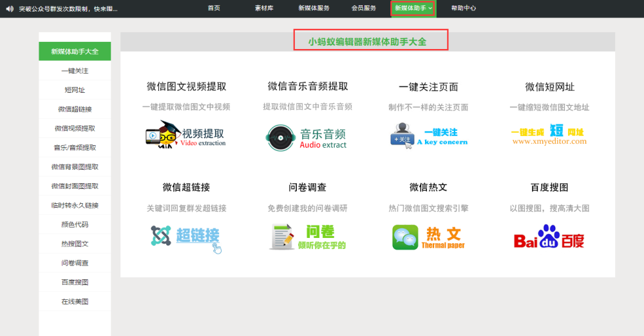The height and width of the screenshot is (336, 644).
Task: Open the 音乐音频 Audio extract logo
Action: click(x=307, y=138)
